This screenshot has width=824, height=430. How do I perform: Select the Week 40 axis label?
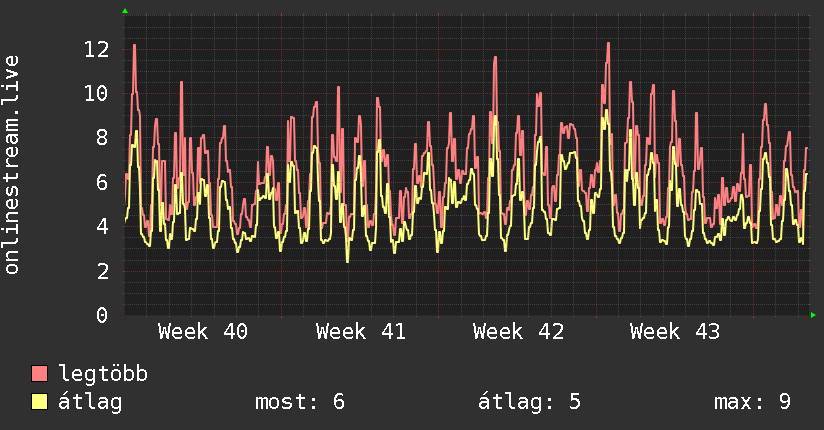(203, 332)
